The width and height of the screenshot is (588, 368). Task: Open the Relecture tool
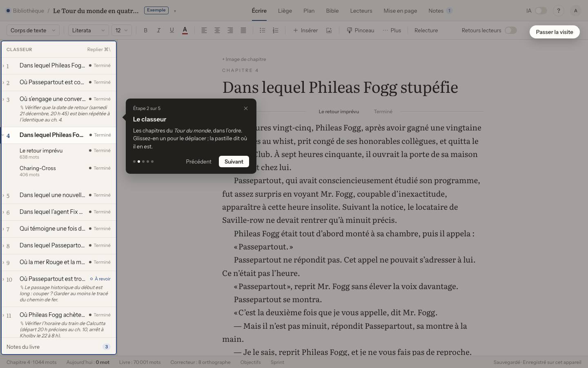tap(426, 30)
